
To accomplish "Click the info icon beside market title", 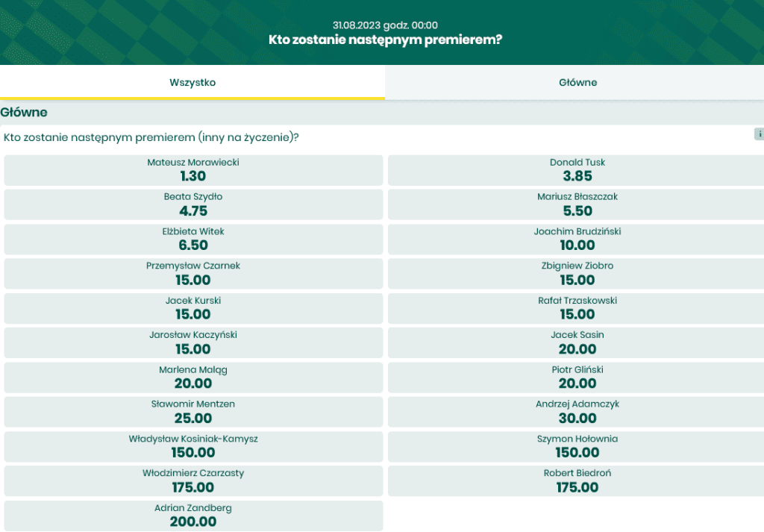I will pyautogui.click(x=759, y=134).
